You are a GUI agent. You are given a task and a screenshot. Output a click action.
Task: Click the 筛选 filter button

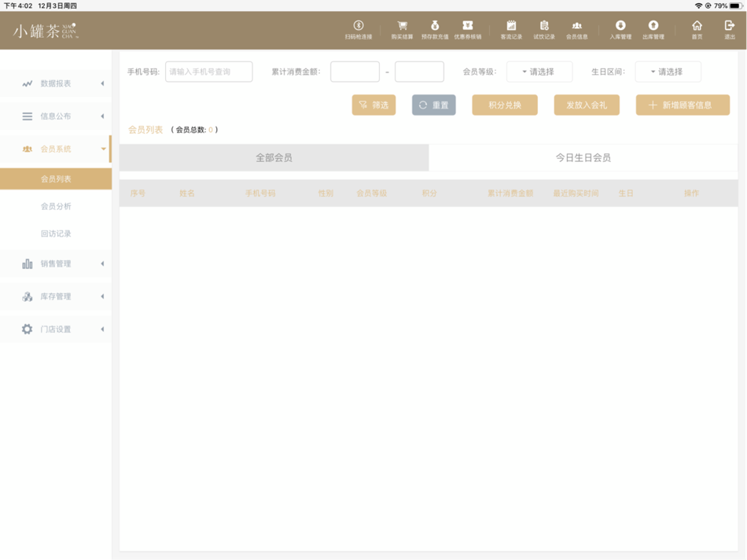coord(373,105)
